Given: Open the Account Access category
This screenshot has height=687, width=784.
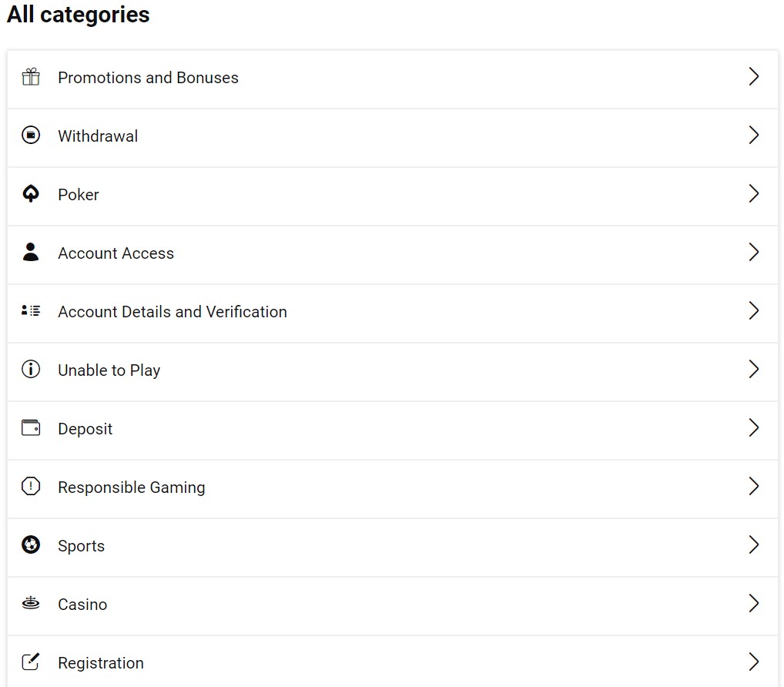Looking at the screenshot, I should click(x=116, y=253).
